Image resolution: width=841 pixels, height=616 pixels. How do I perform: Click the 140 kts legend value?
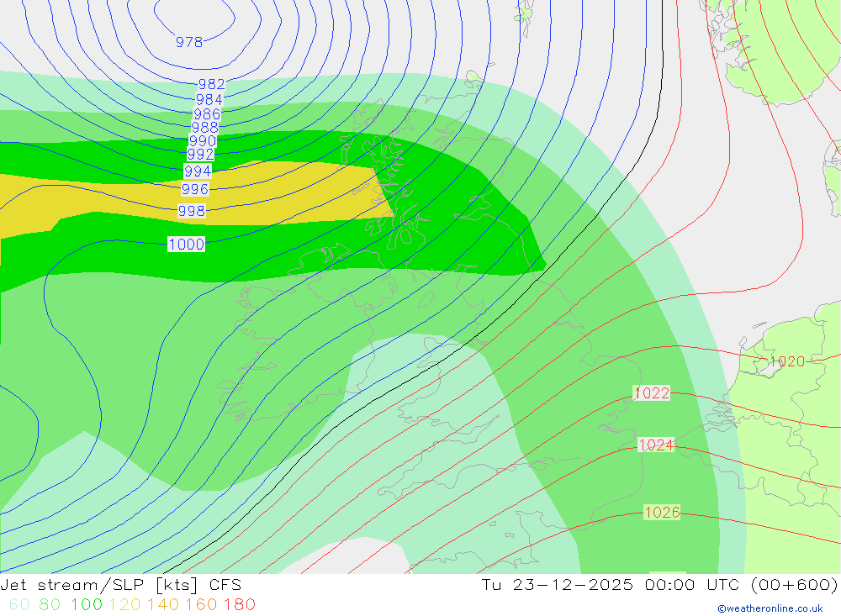click(163, 604)
